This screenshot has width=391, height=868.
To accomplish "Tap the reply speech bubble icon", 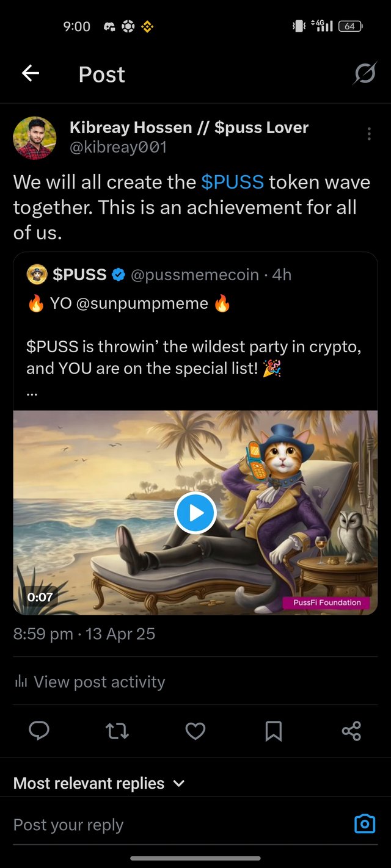I will click(x=39, y=731).
